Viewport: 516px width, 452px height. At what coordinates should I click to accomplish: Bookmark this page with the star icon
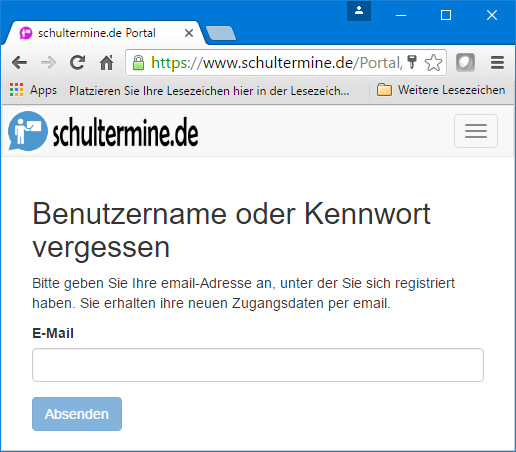point(433,63)
